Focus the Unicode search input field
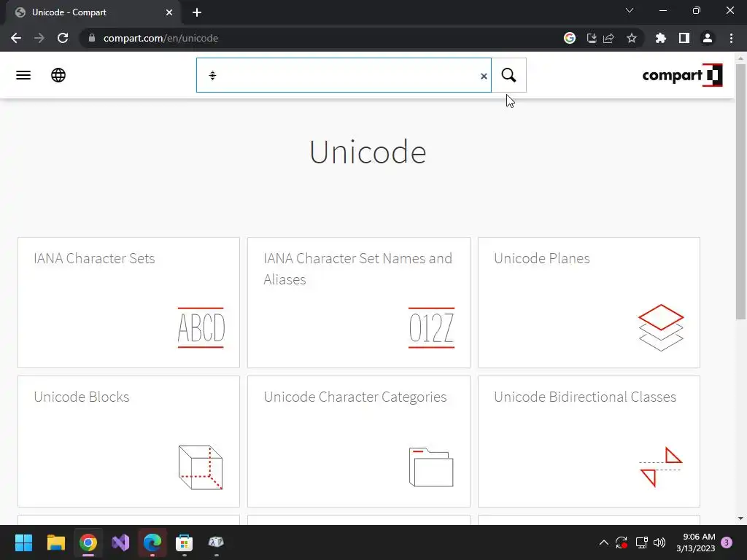This screenshot has width=747, height=560. click(x=344, y=75)
